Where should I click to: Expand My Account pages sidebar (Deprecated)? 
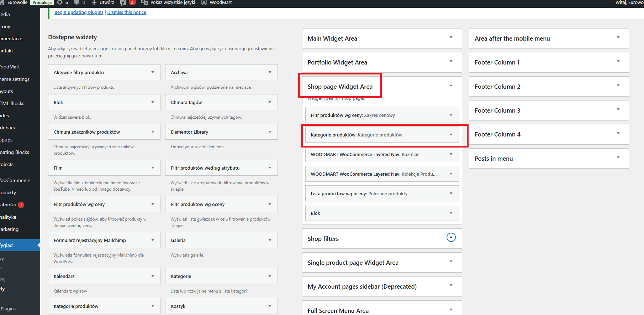382,286
